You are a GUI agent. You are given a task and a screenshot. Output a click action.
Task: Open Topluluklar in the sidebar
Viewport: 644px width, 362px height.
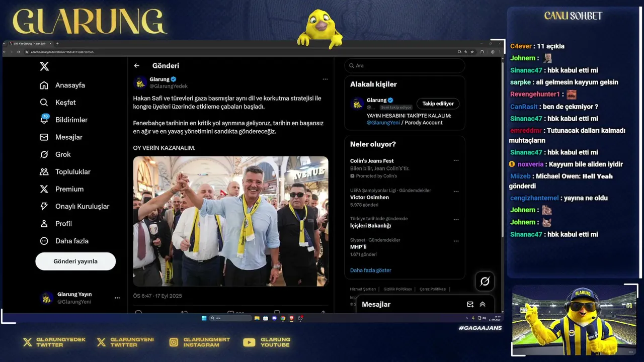tap(65, 172)
